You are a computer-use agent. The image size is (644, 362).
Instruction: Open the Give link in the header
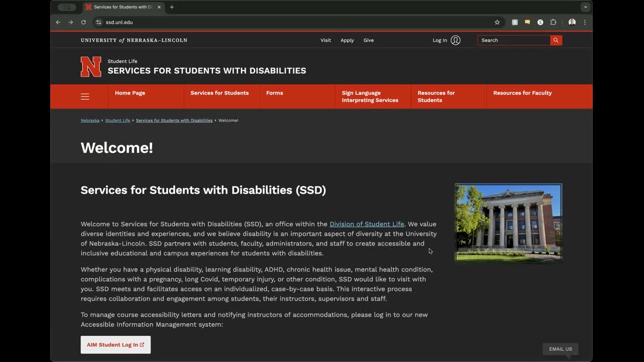[368, 40]
